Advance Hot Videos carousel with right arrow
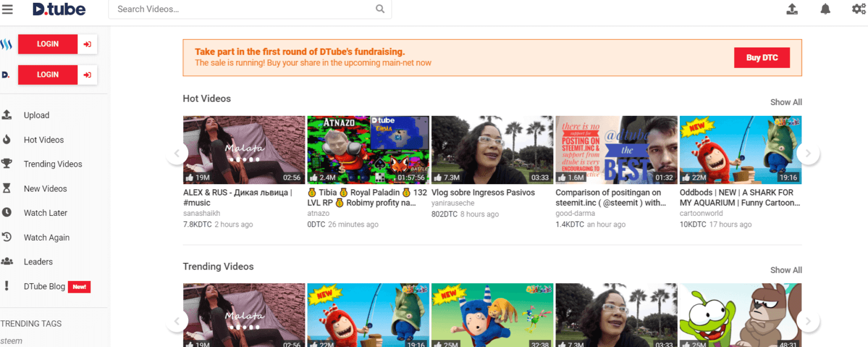The height and width of the screenshot is (347, 868). point(808,153)
